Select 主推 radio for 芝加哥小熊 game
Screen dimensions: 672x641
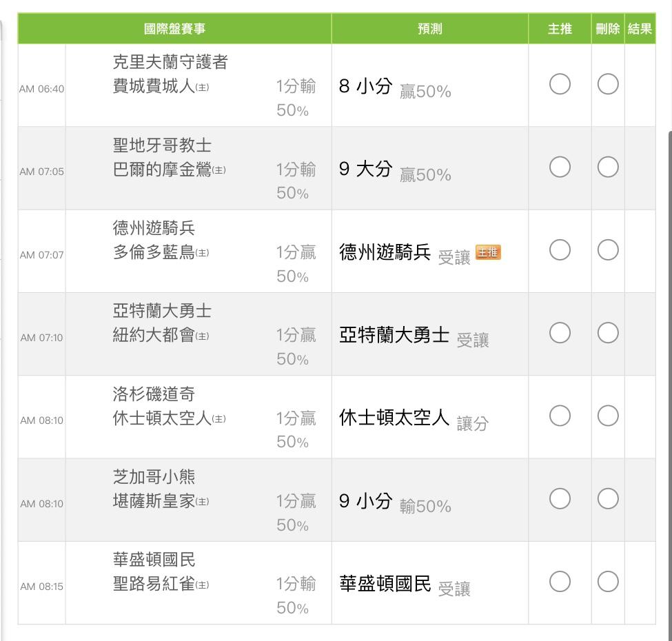[x=560, y=499]
